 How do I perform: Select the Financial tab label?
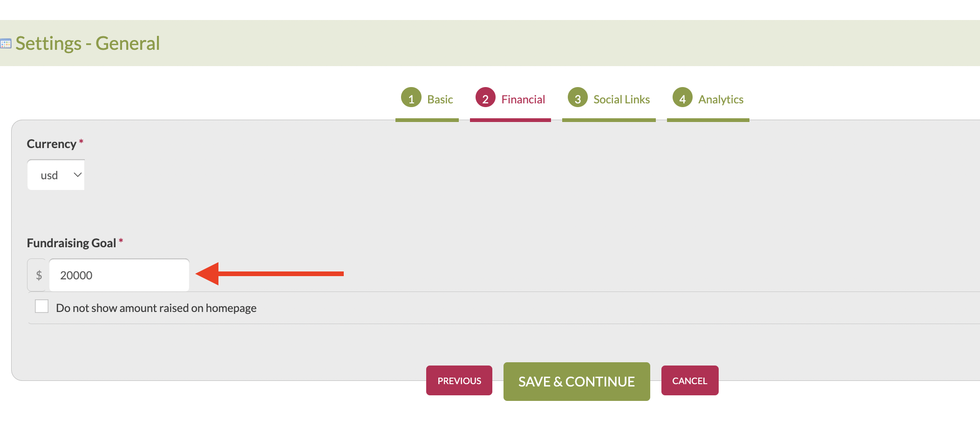[523, 100]
